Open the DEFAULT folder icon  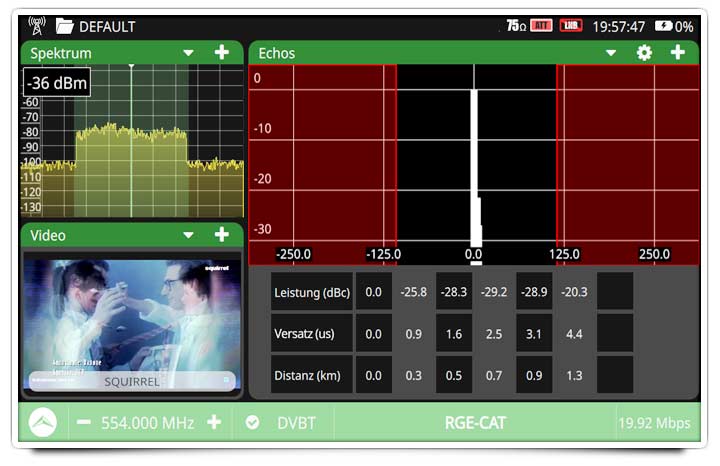[x=64, y=26]
